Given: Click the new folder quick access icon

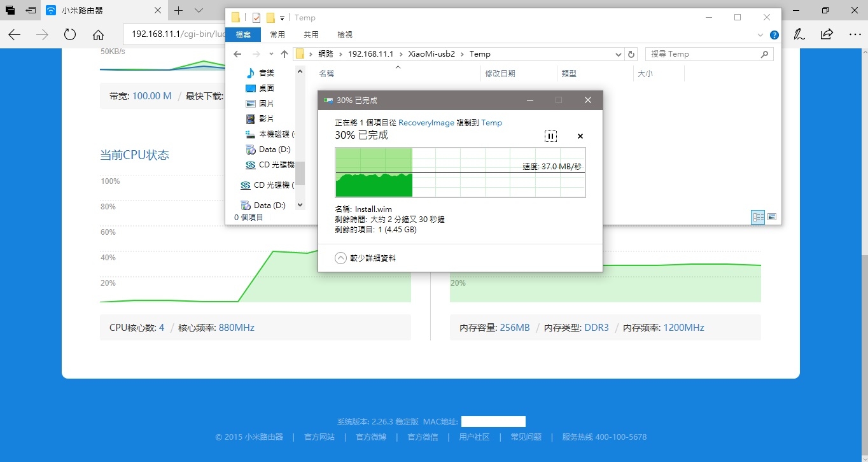Looking at the screenshot, I should [270, 18].
